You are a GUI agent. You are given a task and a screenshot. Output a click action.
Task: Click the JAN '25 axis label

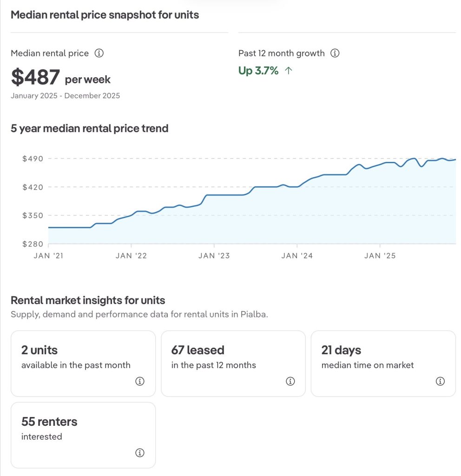[380, 256]
